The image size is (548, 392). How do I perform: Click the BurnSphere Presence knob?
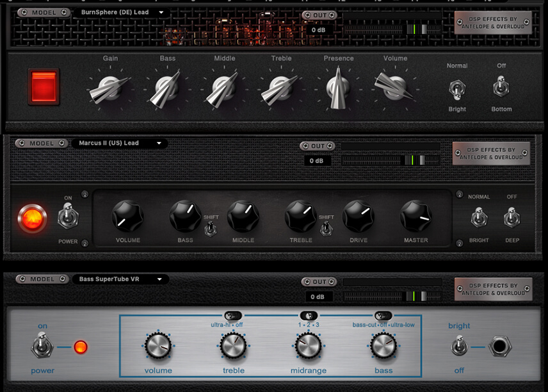point(337,88)
